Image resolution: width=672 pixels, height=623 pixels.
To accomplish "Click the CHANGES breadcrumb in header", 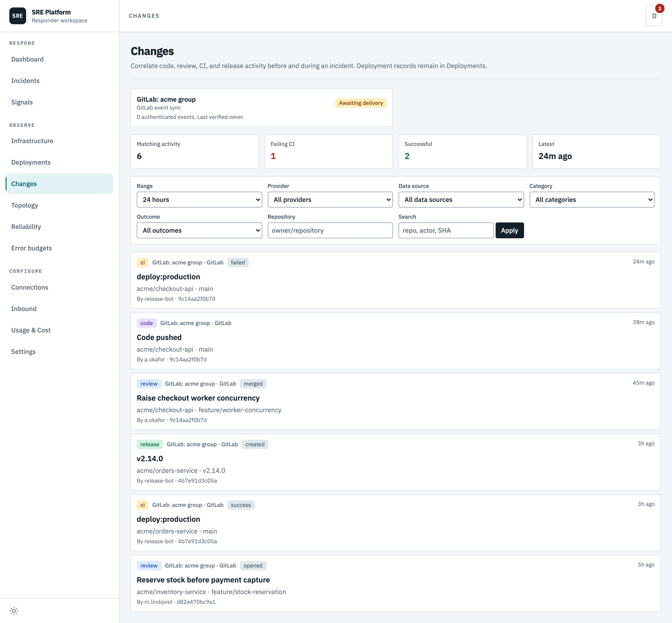I will [144, 16].
